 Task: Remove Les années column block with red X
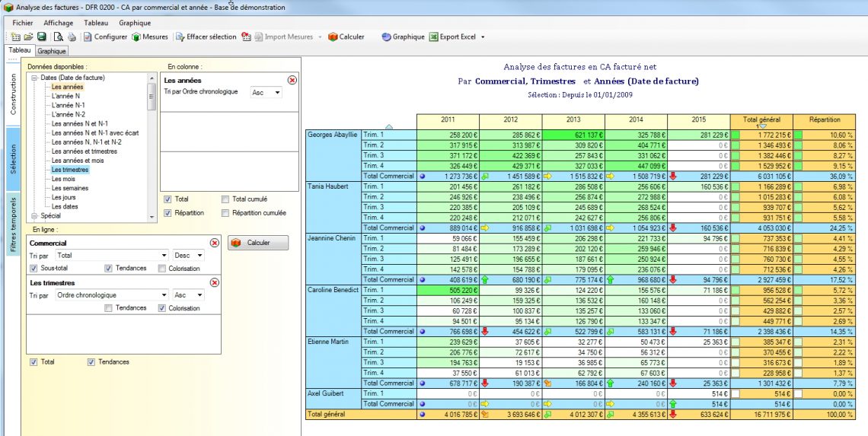292,80
